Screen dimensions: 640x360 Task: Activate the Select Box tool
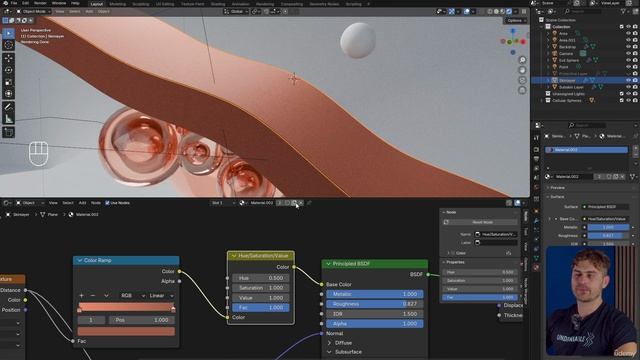click(x=9, y=33)
